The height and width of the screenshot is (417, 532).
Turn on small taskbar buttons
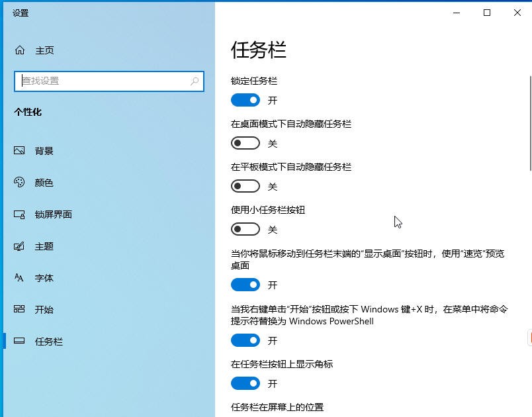245,229
